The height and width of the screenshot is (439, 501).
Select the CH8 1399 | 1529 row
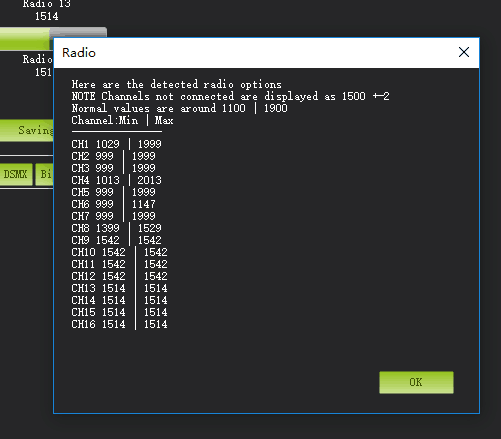point(116,228)
